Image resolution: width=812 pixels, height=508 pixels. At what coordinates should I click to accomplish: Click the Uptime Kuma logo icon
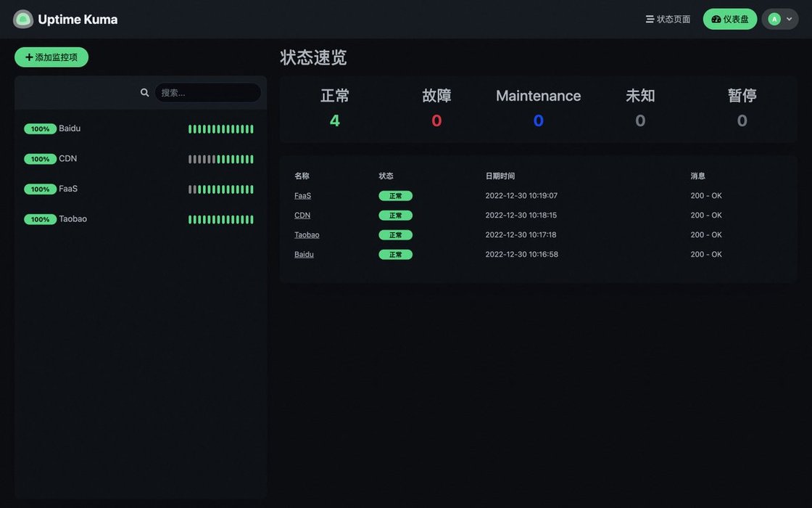pos(23,20)
